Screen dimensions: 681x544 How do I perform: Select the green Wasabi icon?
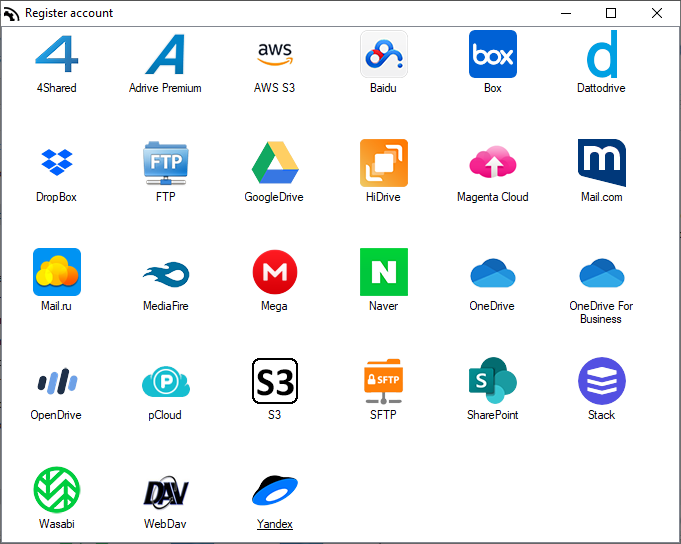(x=56, y=490)
